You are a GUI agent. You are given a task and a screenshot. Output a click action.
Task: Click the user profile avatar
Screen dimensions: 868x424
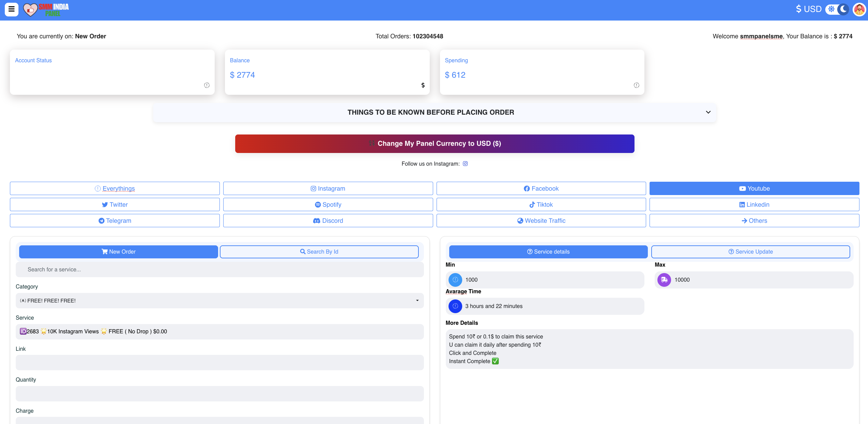pyautogui.click(x=859, y=9)
